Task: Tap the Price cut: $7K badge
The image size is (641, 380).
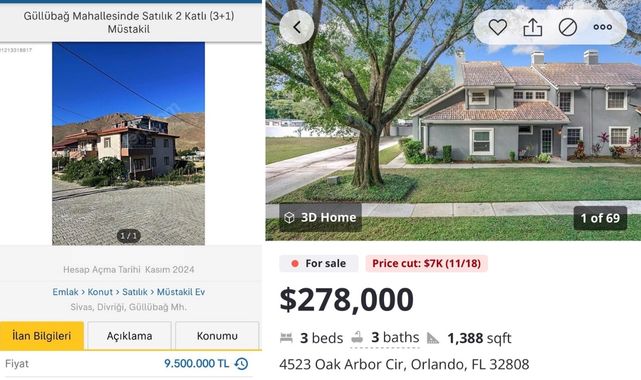Action: (x=426, y=264)
